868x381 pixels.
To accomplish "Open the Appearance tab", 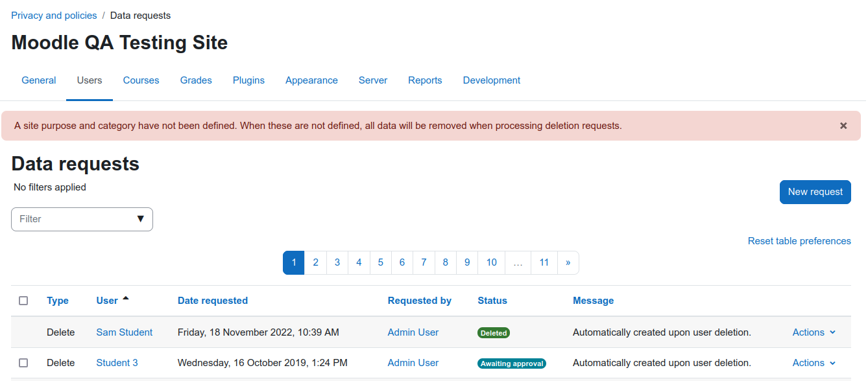I will coord(311,80).
